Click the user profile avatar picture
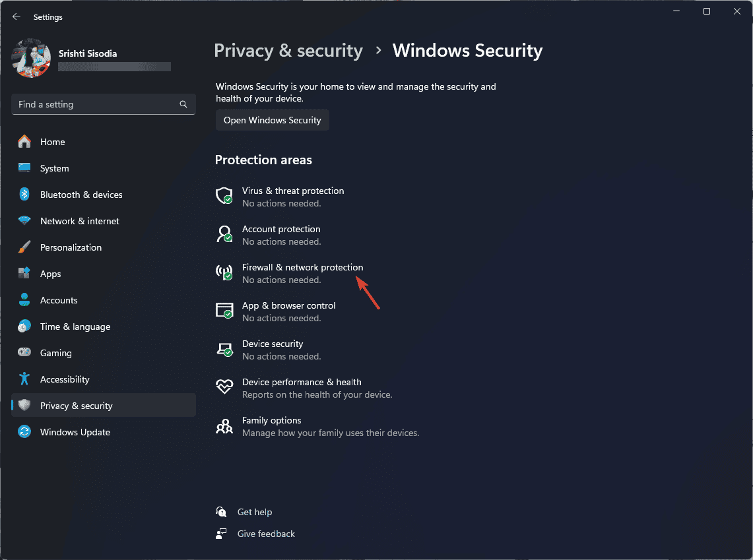 (x=31, y=58)
